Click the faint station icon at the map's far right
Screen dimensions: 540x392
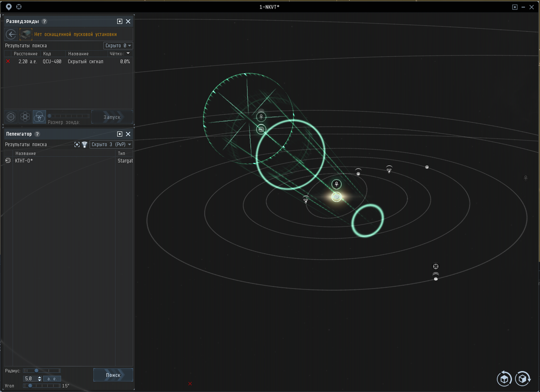pyautogui.click(x=526, y=178)
